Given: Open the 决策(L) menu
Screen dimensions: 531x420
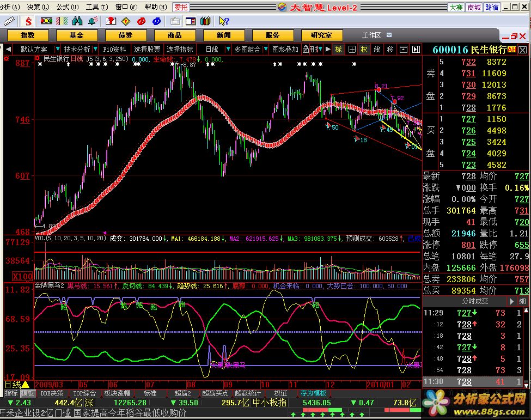Looking at the screenshot, I should tap(38, 7).
